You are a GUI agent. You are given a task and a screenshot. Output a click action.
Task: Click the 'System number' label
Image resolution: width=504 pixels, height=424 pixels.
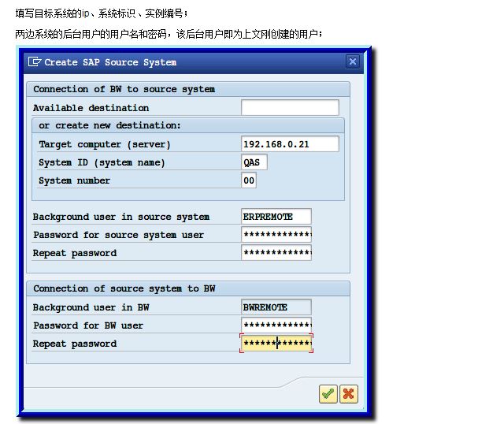pos(74,180)
